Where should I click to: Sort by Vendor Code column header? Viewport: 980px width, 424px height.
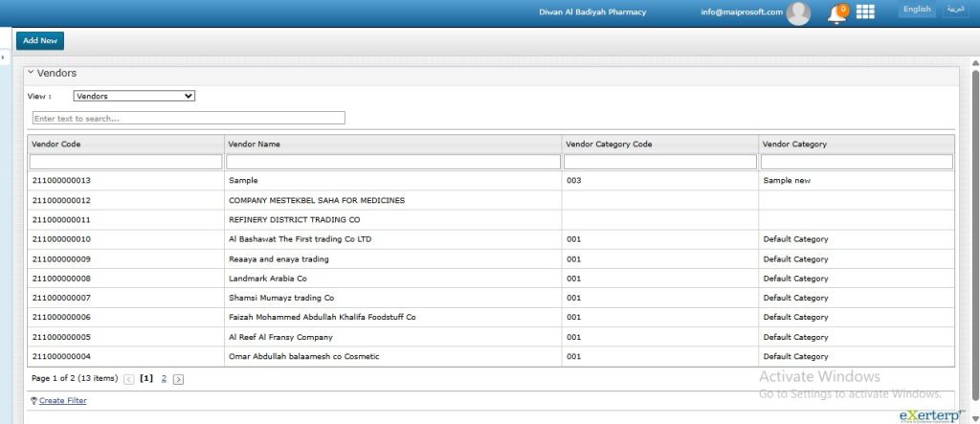click(x=56, y=144)
